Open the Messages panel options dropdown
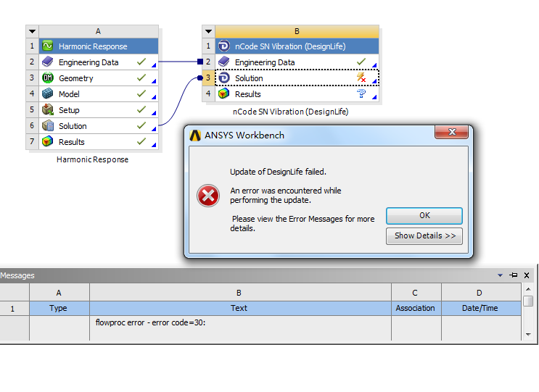This screenshot has width=539, height=392. (500, 275)
